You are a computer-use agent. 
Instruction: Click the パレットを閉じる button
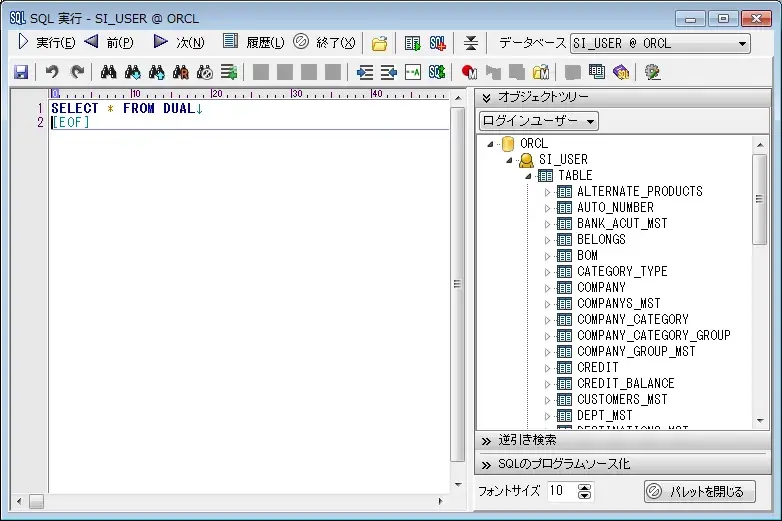[699, 491]
